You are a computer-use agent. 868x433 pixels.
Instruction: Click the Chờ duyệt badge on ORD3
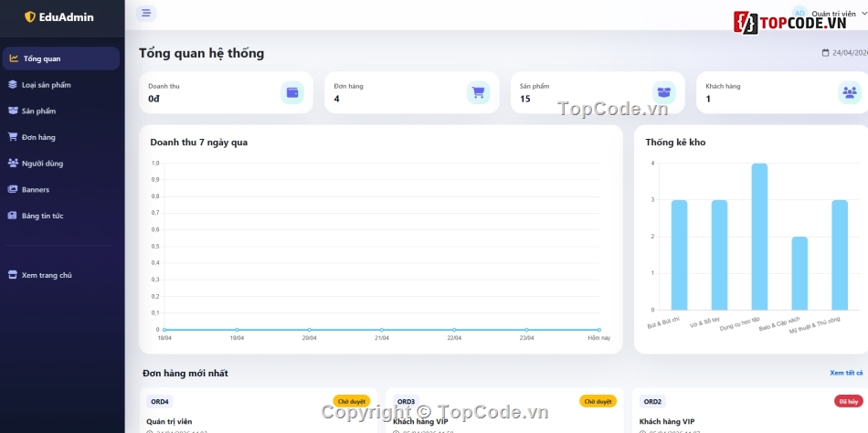click(598, 401)
